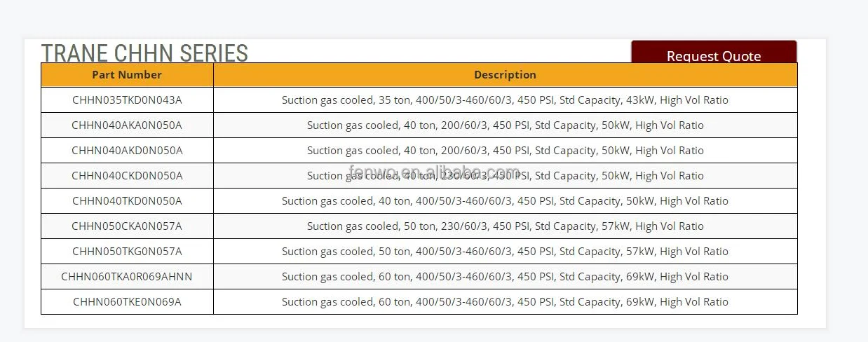
Task: Choose part number CHHN040CKD0N050A
Action: [127, 176]
